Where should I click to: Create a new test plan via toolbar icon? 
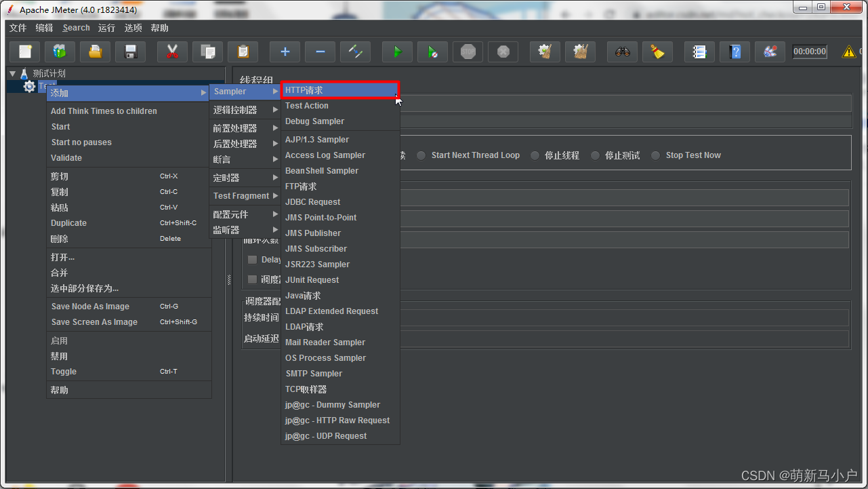click(24, 52)
